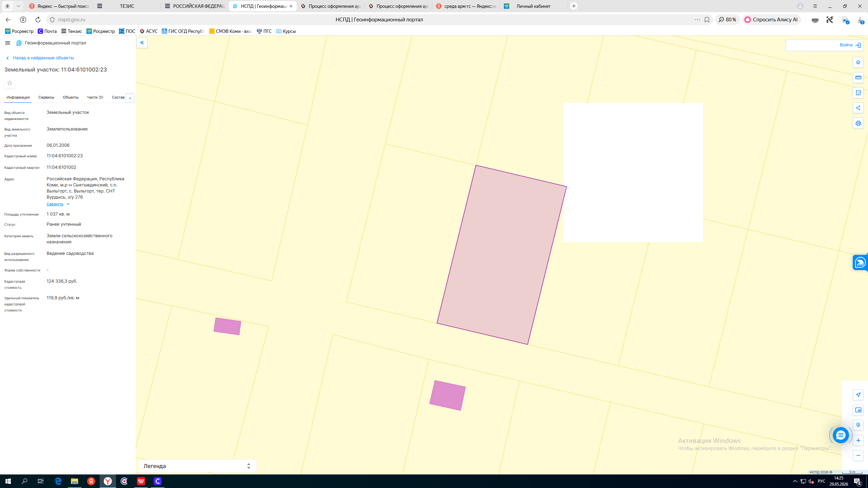Switch to the ТЕЗИС browser tab
Image resolution: width=868 pixels, height=488 pixels.
[127, 6]
